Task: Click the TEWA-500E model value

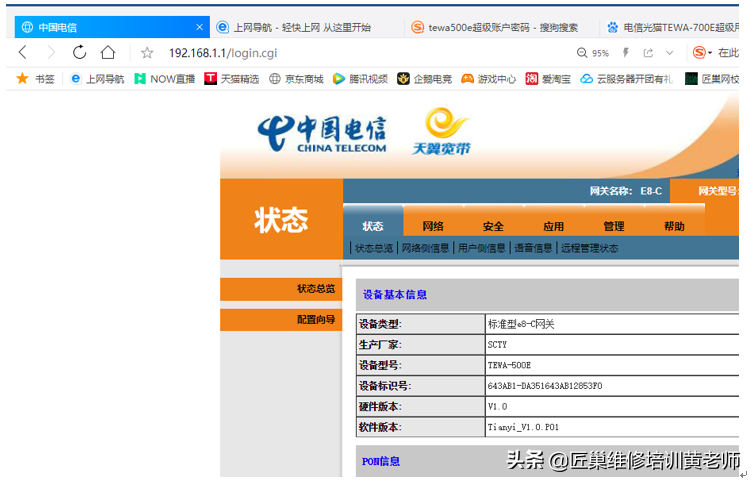Action: pyautogui.click(x=509, y=365)
